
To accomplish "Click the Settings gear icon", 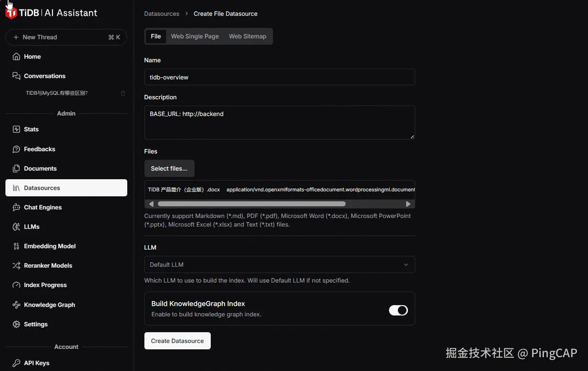I will 17,324.
